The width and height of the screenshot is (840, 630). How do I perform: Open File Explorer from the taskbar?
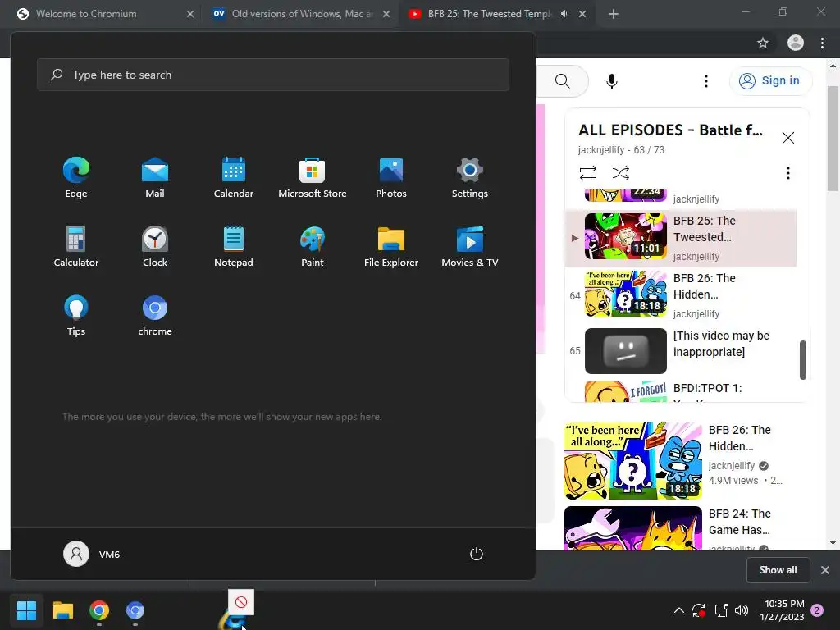pyautogui.click(x=62, y=610)
